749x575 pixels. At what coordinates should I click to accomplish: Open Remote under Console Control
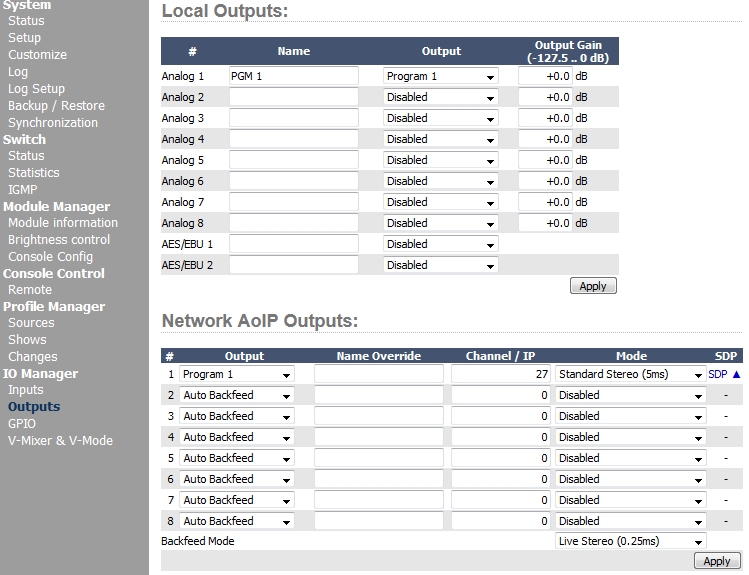(30, 289)
